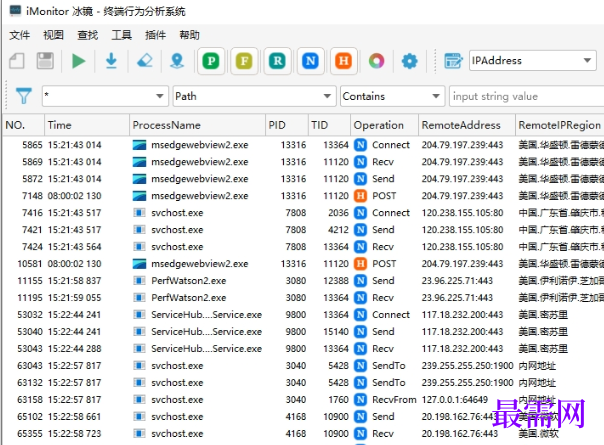Sort by the Time column header
Viewport: 604px width, 445px height.
(x=87, y=125)
